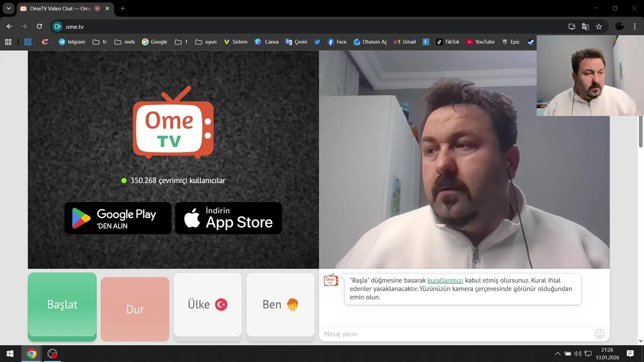The height and width of the screenshot is (362, 644).
Task: Click the Dur stop button
Action: click(x=135, y=309)
